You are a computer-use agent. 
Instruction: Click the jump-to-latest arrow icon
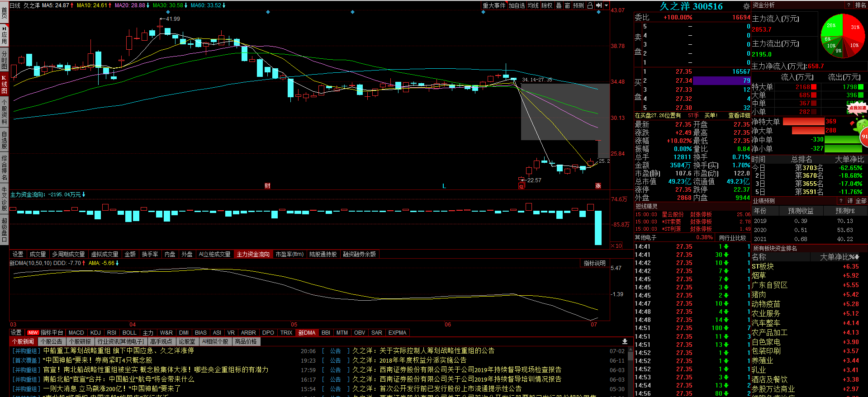598,5
